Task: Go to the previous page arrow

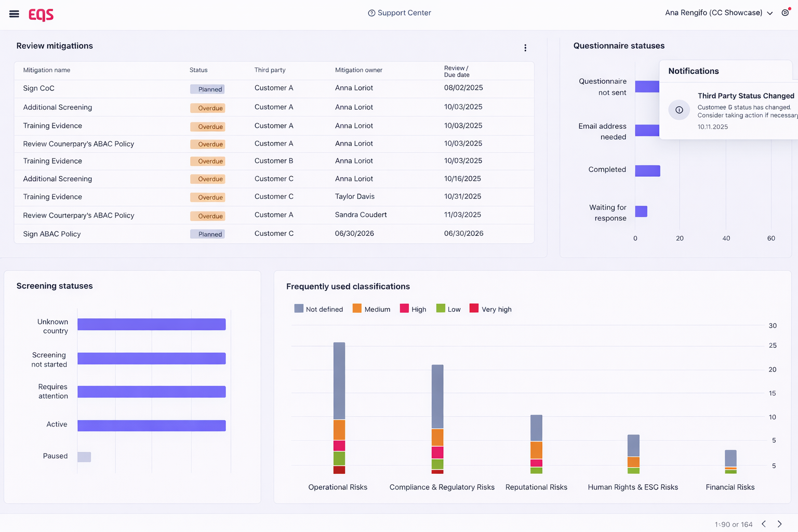Action: click(764, 524)
